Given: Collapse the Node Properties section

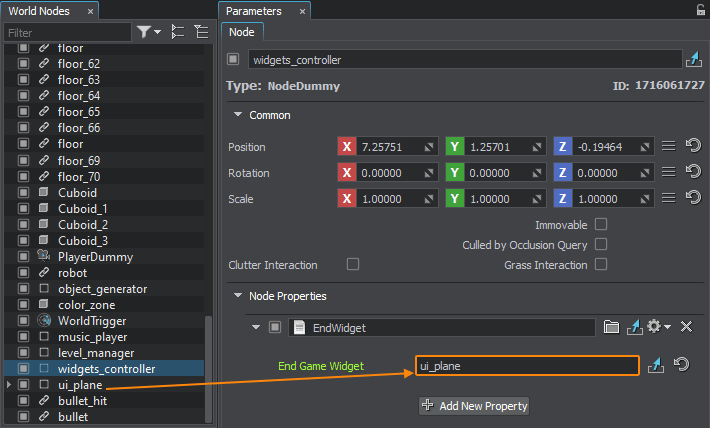Looking at the screenshot, I should [x=237, y=296].
